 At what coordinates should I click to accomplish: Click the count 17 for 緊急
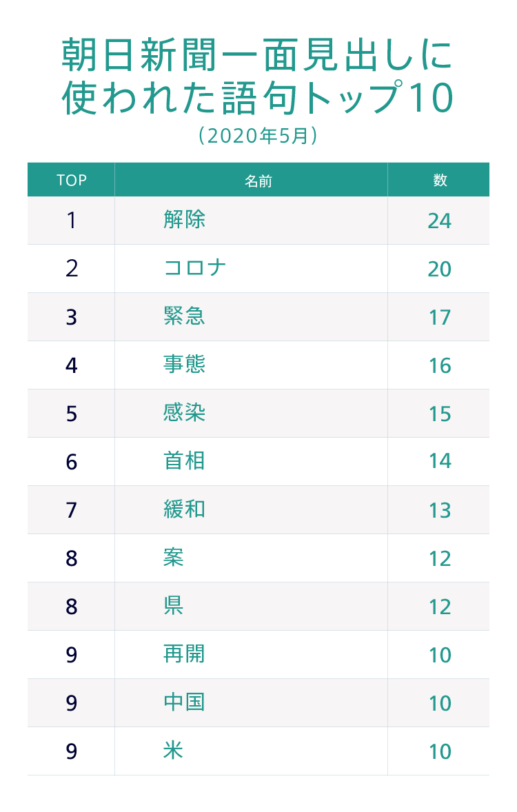pyautogui.click(x=439, y=317)
